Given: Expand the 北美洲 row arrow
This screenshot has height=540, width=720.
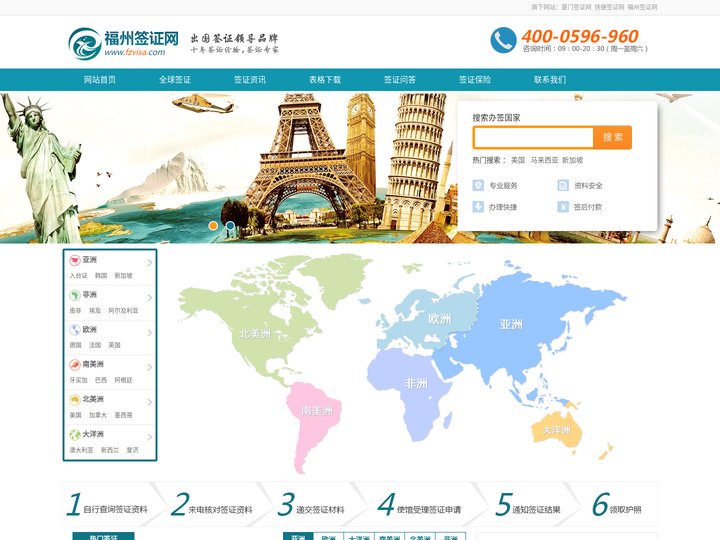Looking at the screenshot, I should 150,402.
